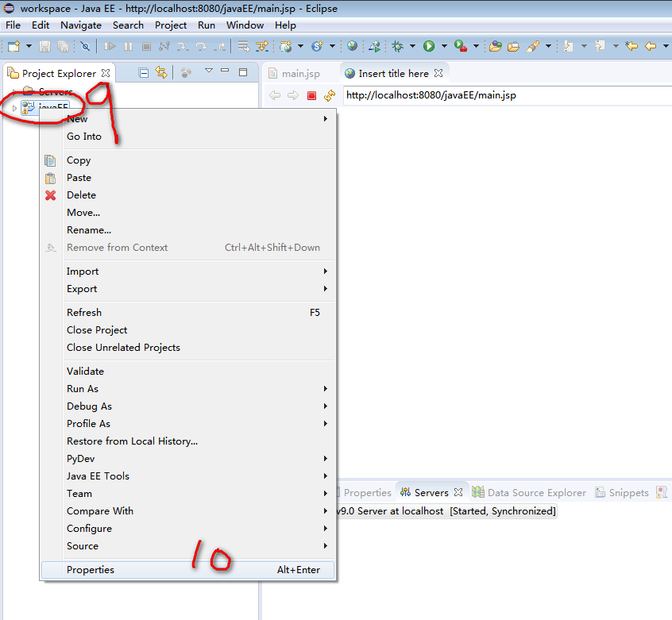Click the Open Task folder icon
672x620 pixels.
pyautogui.click(x=513, y=46)
